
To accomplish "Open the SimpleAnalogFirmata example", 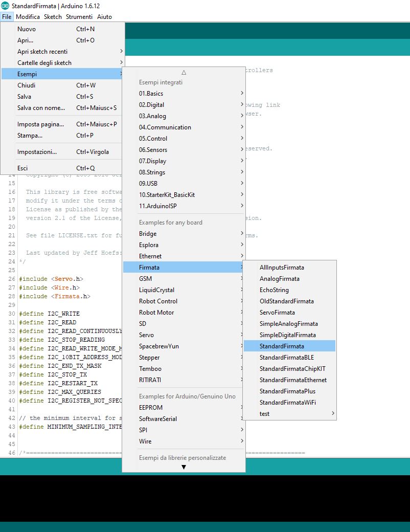I will click(290, 323).
